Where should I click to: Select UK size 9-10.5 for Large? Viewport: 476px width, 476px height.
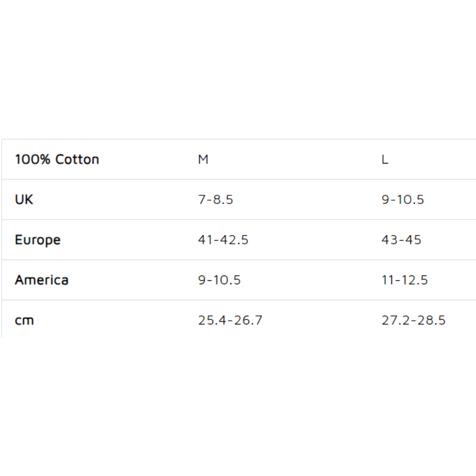[402, 200]
